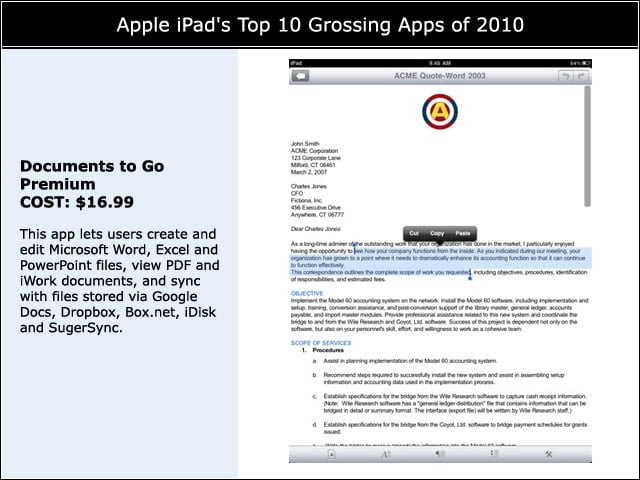The image size is (640, 480).
Task: Click the 'Dear Charles Jones:' salutation
Action: click(316, 229)
